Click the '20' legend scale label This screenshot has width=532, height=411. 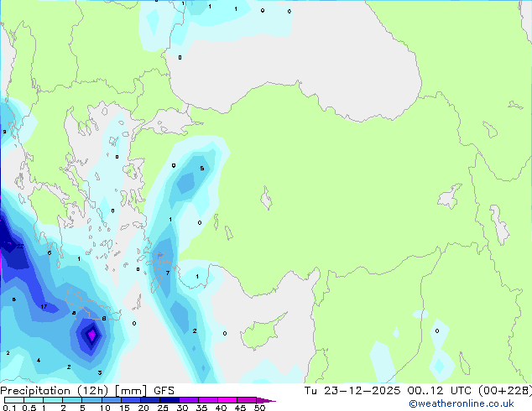(x=143, y=408)
